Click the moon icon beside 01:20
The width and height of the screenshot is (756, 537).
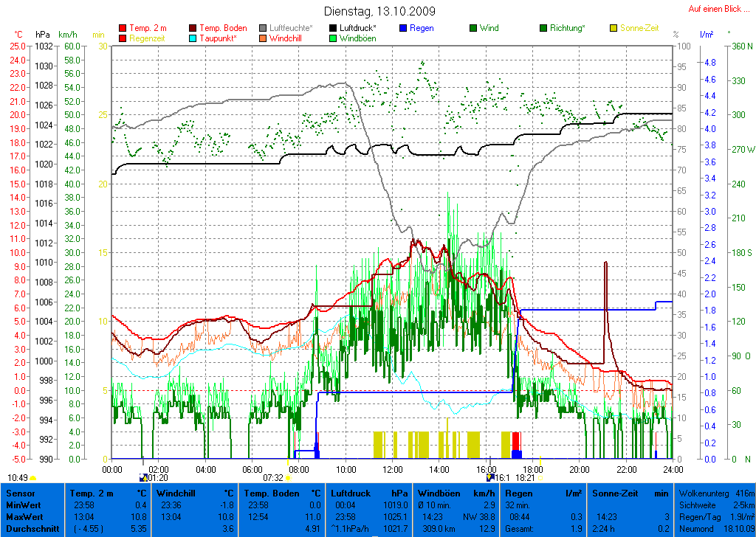[143, 478]
